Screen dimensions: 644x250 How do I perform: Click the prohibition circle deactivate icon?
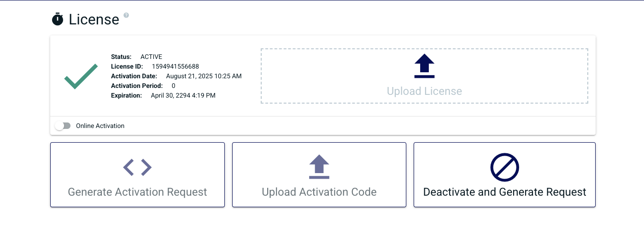tap(504, 167)
